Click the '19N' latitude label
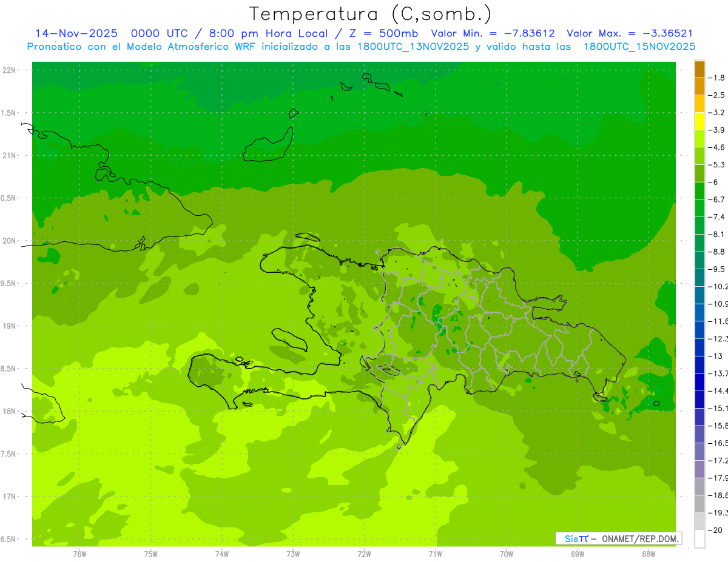The height and width of the screenshot is (562, 728). point(10,326)
